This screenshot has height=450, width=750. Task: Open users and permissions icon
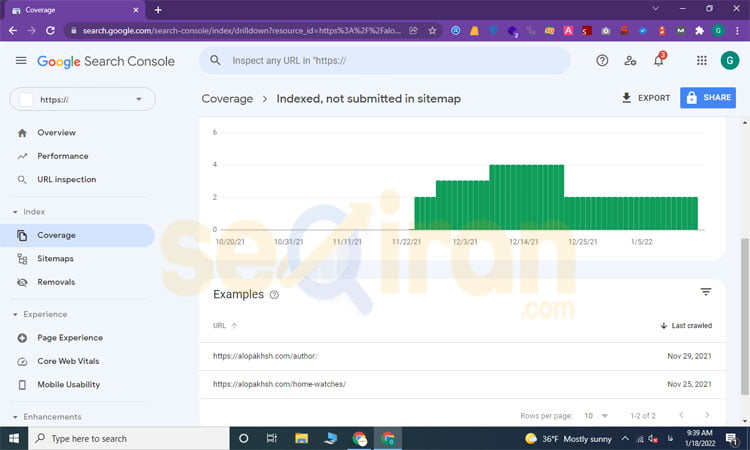[x=630, y=60]
